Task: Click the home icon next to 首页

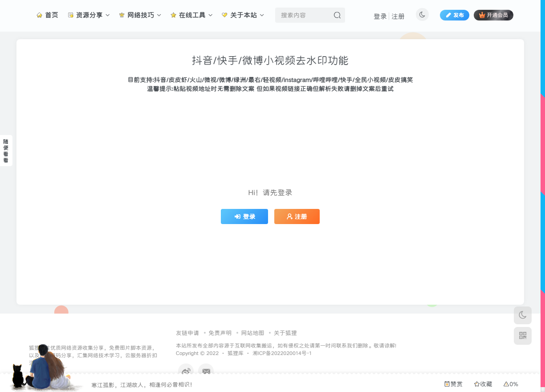Action: point(39,15)
